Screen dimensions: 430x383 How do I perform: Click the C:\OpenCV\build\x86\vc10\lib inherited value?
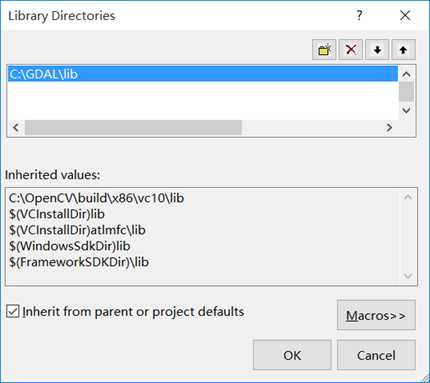coord(96,198)
